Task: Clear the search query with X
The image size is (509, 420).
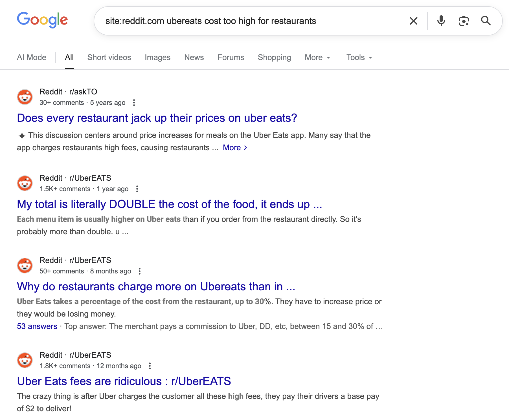Action: pos(413,21)
